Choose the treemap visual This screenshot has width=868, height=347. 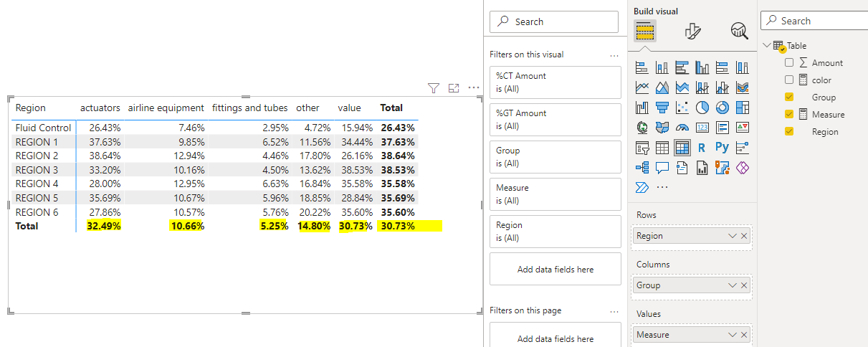pos(743,108)
